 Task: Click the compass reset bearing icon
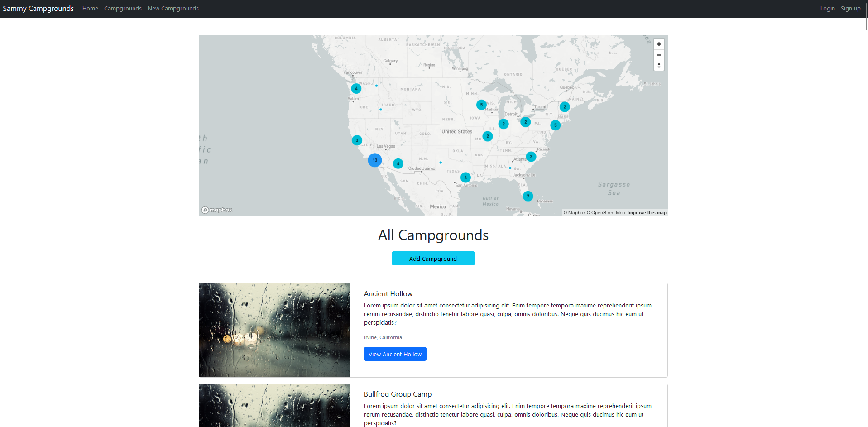(659, 65)
